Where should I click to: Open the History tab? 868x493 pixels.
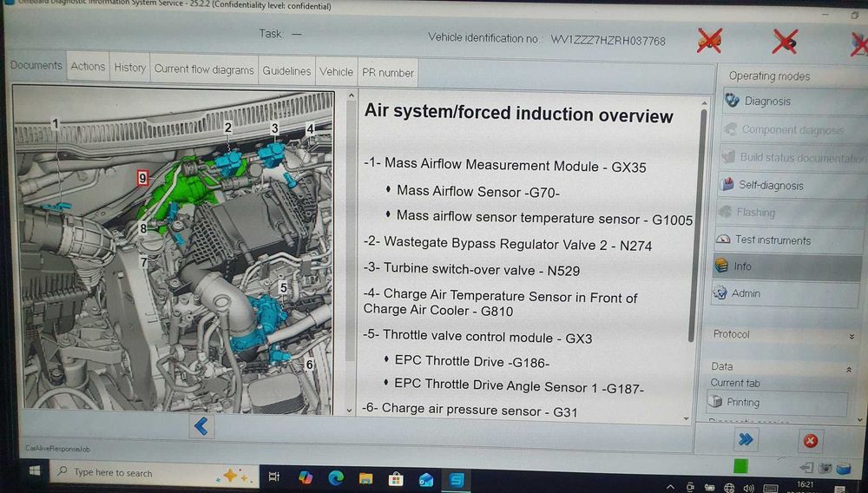pyautogui.click(x=129, y=68)
